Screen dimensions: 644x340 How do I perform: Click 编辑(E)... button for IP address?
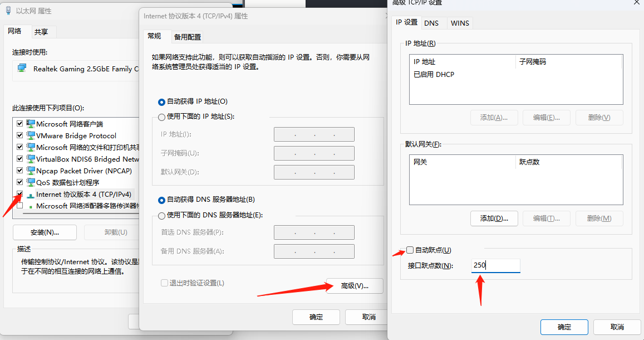click(547, 118)
